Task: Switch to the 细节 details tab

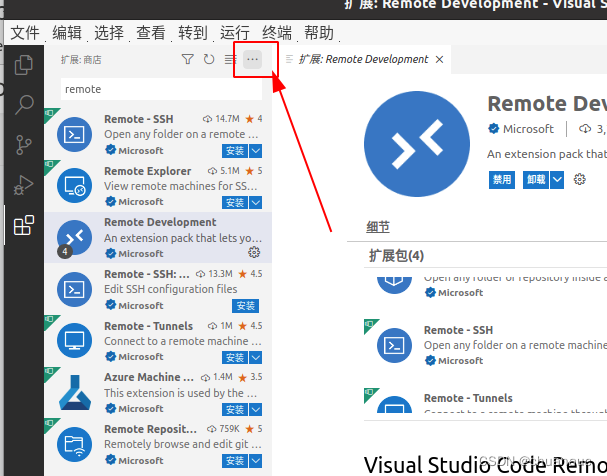Action: 378,227
